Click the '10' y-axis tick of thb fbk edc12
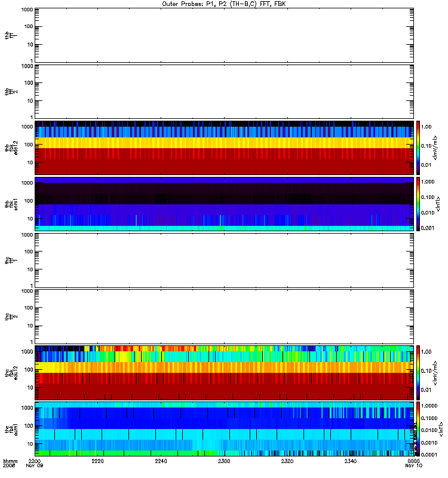The height and width of the screenshot is (478, 448). click(30, 163)
